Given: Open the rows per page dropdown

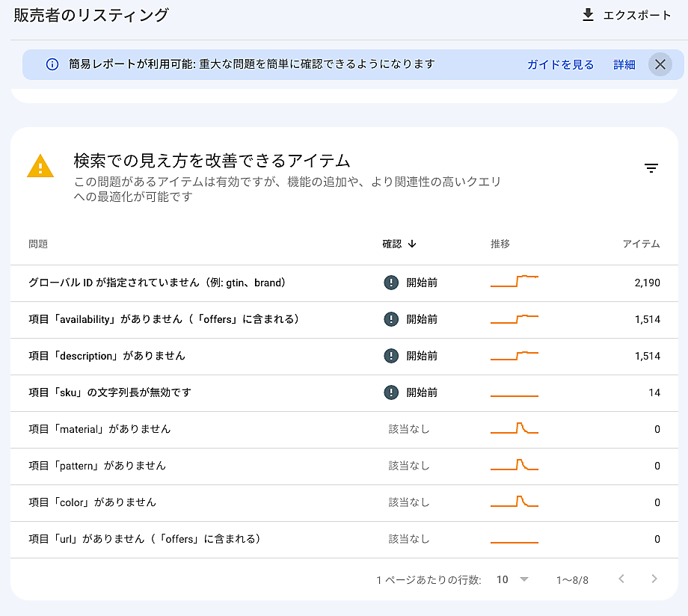Looking at the screenshot, I should pos(513,579).
